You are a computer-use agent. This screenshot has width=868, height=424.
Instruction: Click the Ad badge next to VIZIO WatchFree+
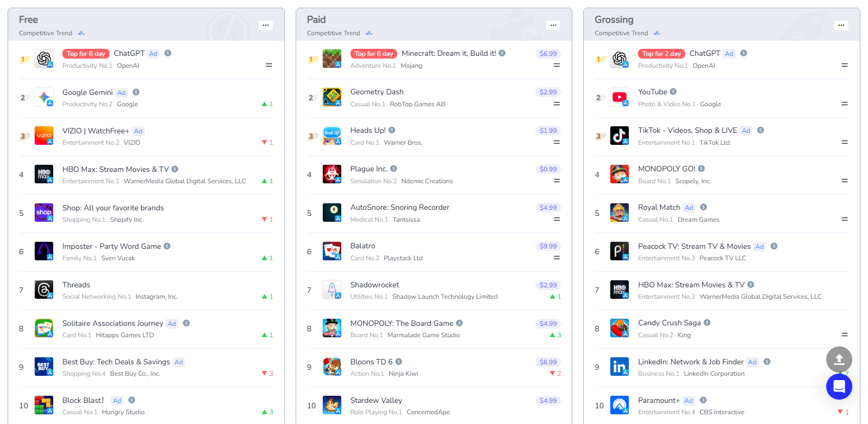(x=138, y=131)
